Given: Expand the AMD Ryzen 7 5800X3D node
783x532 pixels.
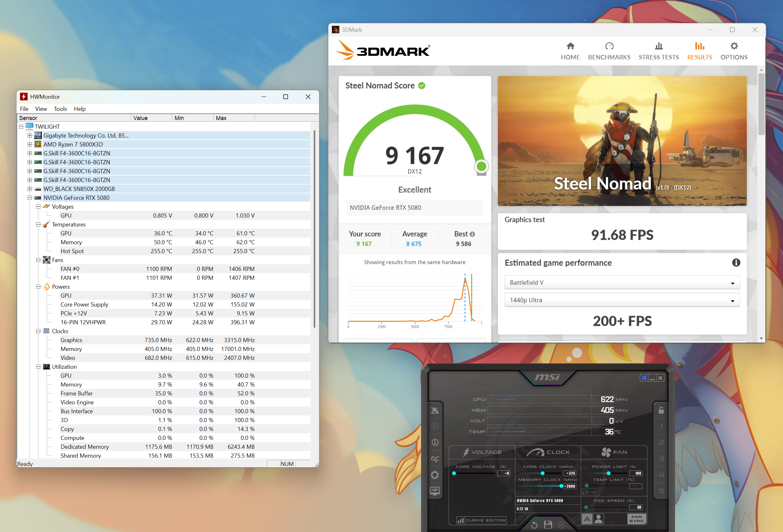Looking at the screenshot, I should pyautogui.click(x=30, y=144).
